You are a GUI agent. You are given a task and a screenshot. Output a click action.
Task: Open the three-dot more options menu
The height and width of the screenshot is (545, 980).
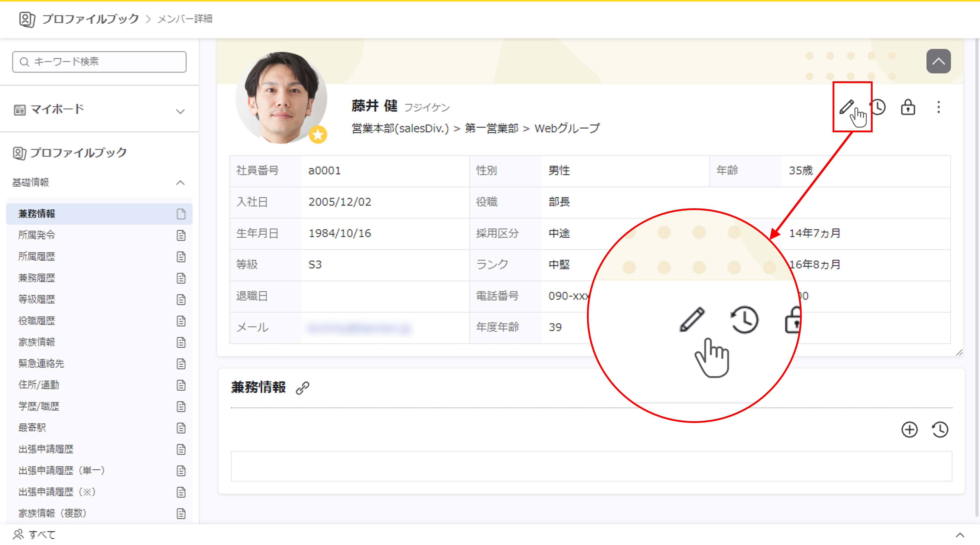click(x=938, y=107)
